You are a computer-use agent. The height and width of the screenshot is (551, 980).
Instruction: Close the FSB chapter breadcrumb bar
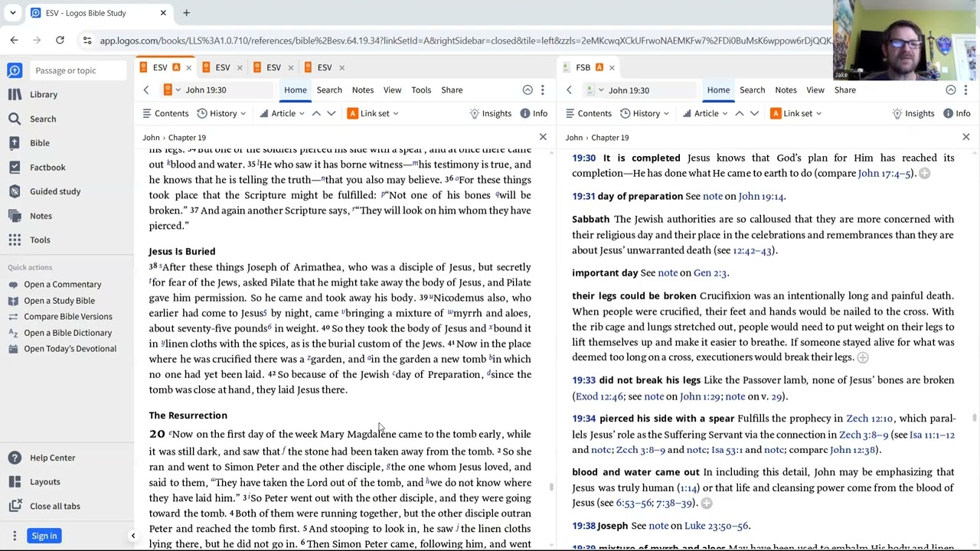(965, 138)
